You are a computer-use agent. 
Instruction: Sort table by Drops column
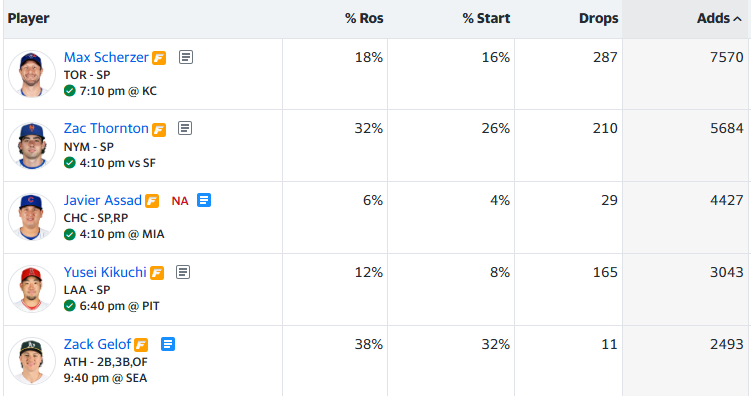coord(598,18)
